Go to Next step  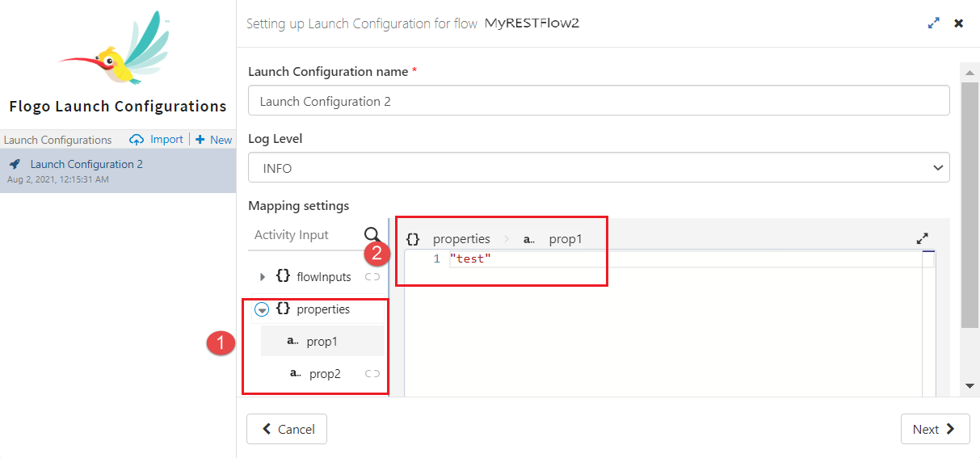pos(935,430)
